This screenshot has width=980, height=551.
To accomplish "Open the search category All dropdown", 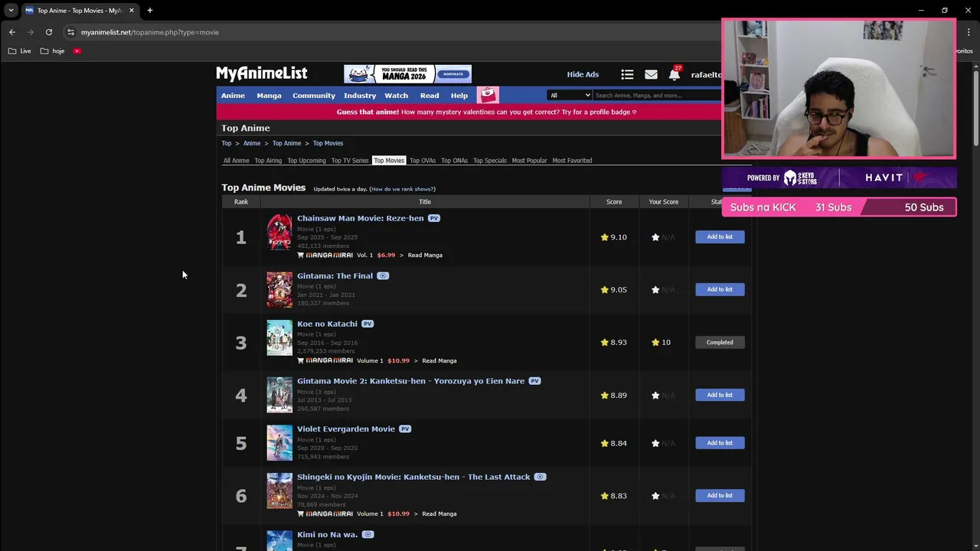I will coord(570,95).
